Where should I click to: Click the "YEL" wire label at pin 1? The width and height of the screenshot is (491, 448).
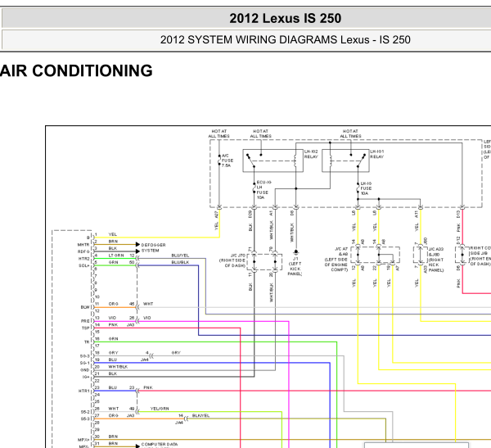tap(112, 234)
